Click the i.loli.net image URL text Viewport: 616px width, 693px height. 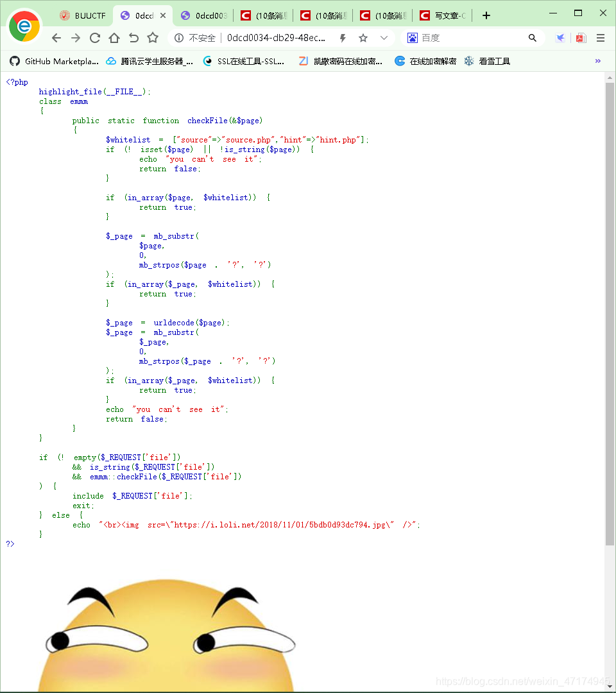(280, 525)
